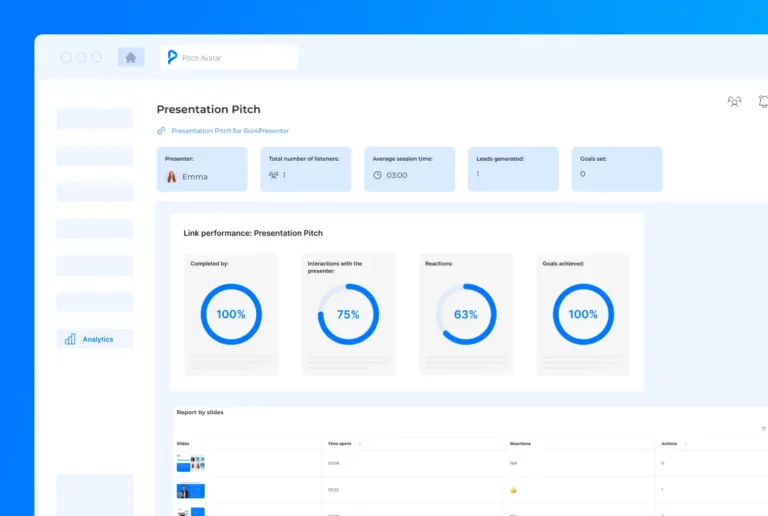Open Presentation Pitch for Roi4Presenter link
Image resolution: width=768 pixels, height=516 pixels.
point(230,131)
